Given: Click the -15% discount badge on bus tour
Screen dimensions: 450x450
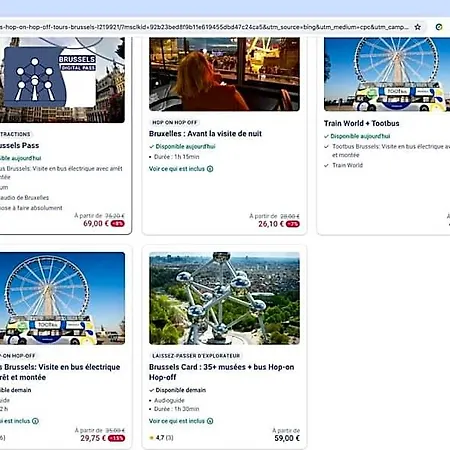Looking at the screenshot, I should click(117, 438).
